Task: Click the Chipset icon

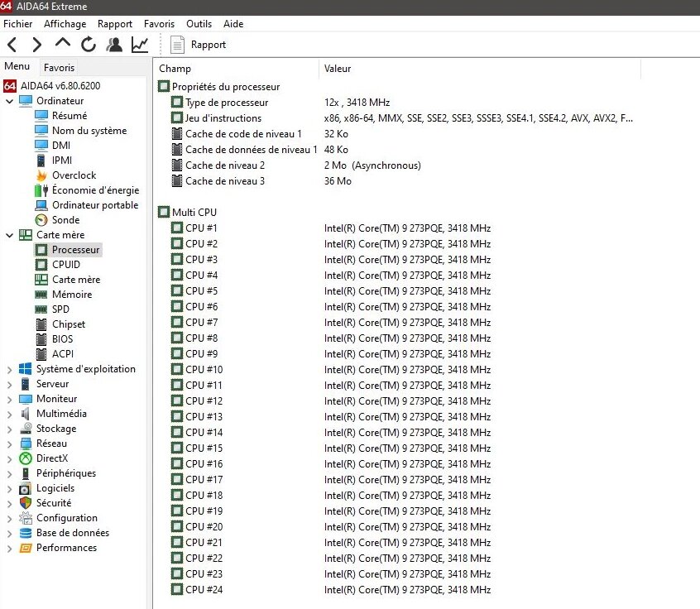Action: (41, 324)
